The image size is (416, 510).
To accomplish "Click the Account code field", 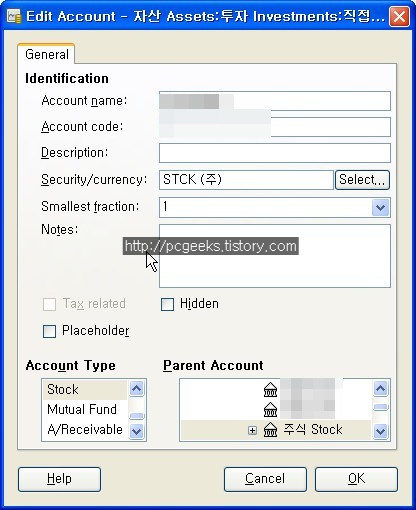I will click(x=275, y=127).
